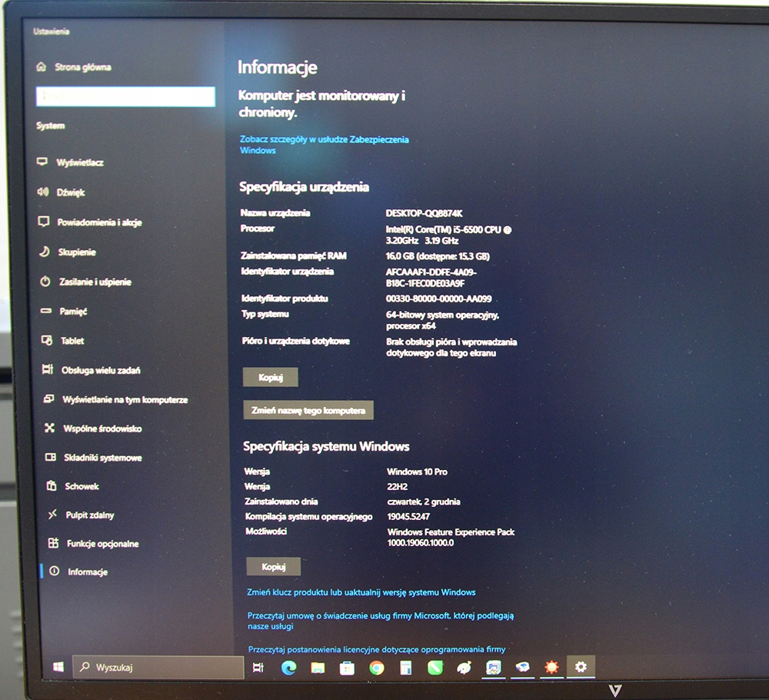The height and width of the screenshot is (700, 769).
Task: Open the Windows Start menu
Action: [58, 667]
